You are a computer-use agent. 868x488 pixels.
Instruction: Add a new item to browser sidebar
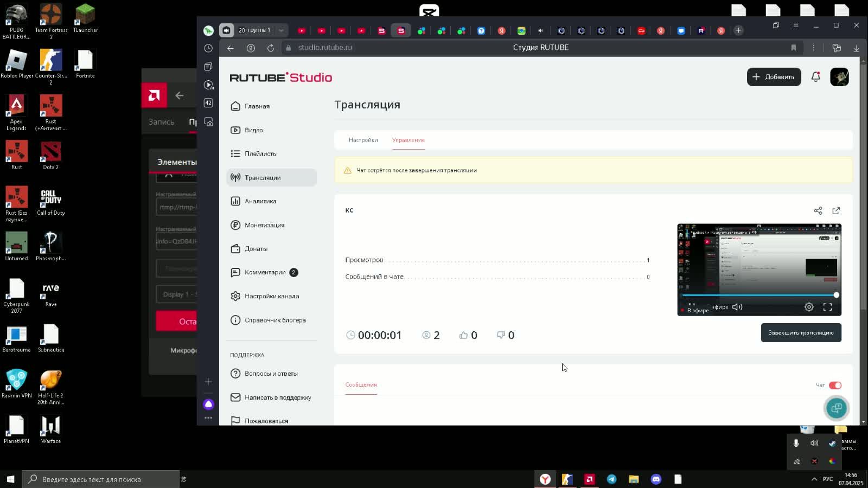click(x=208, y=382)
